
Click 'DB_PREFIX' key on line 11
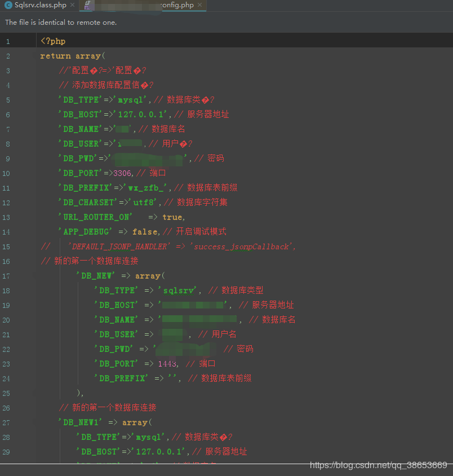pyautogui.click(x=85, y=188)
